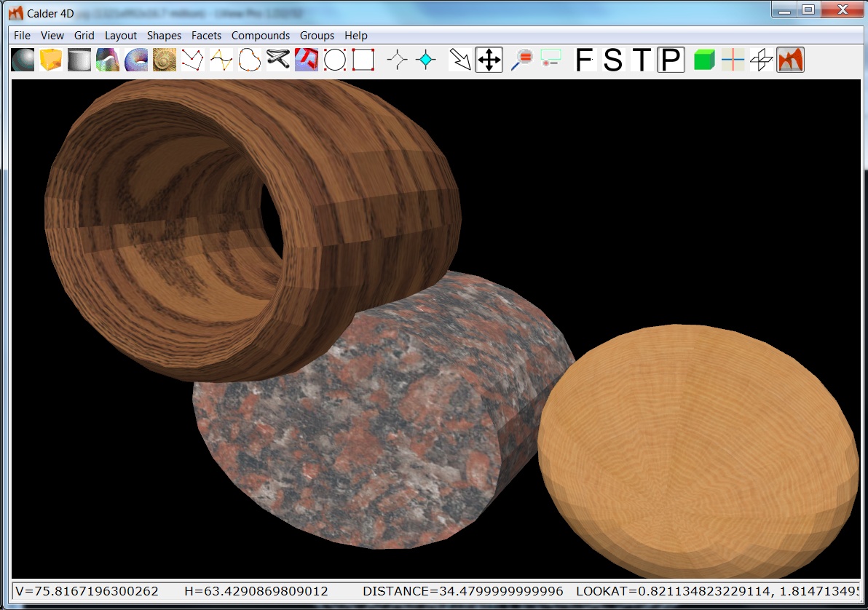Switch to S side view
This screenshot has width=868, height=610.
(x=613, y=60)
